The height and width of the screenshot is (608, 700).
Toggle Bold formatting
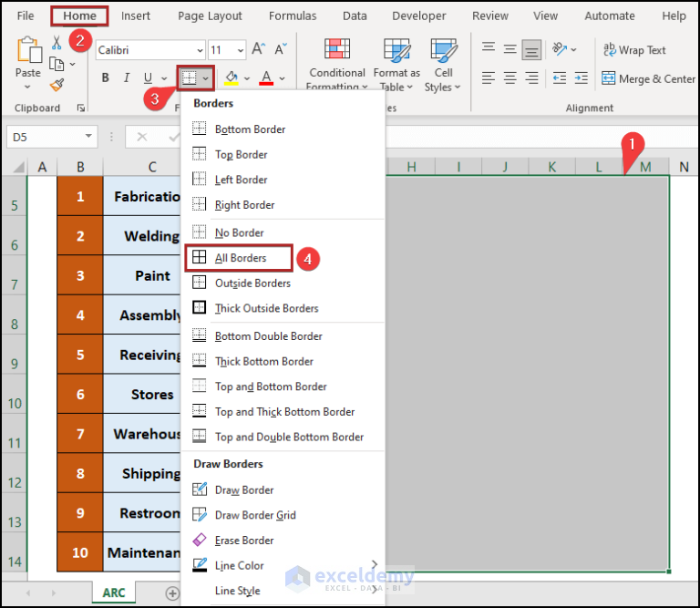coord(106,77)
